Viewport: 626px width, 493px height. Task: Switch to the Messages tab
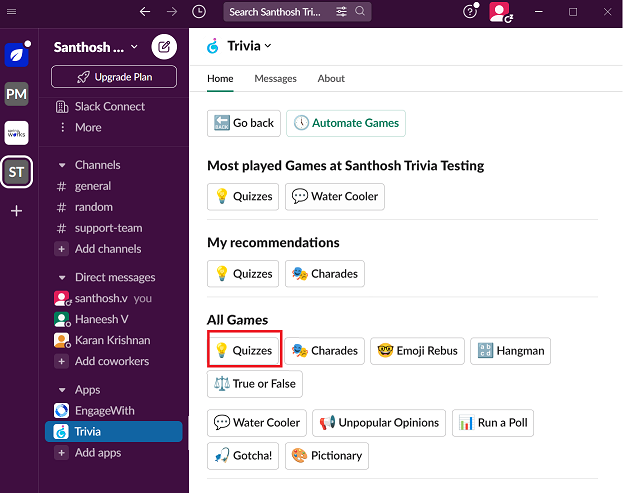(275, 79)
